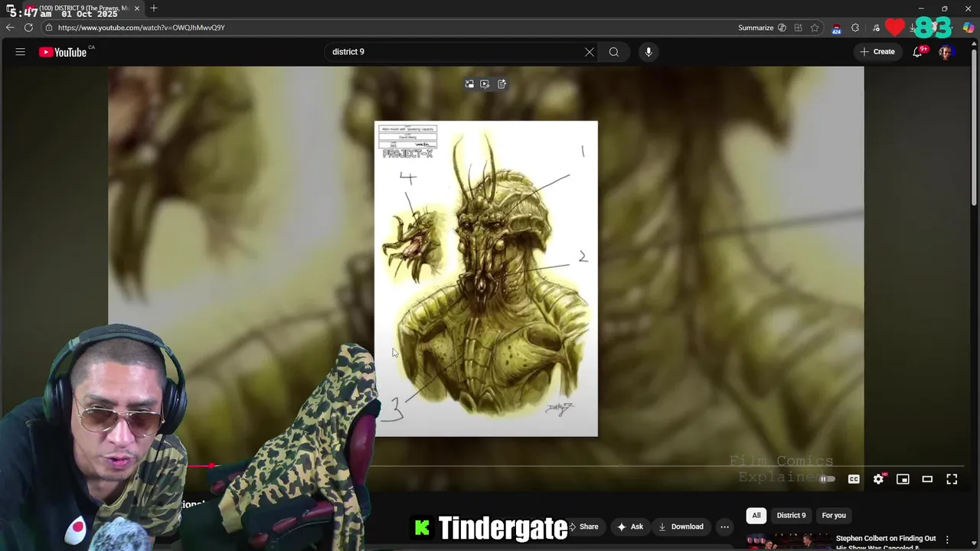Open video settings gear
980x551 pixels.
(879, 479)
